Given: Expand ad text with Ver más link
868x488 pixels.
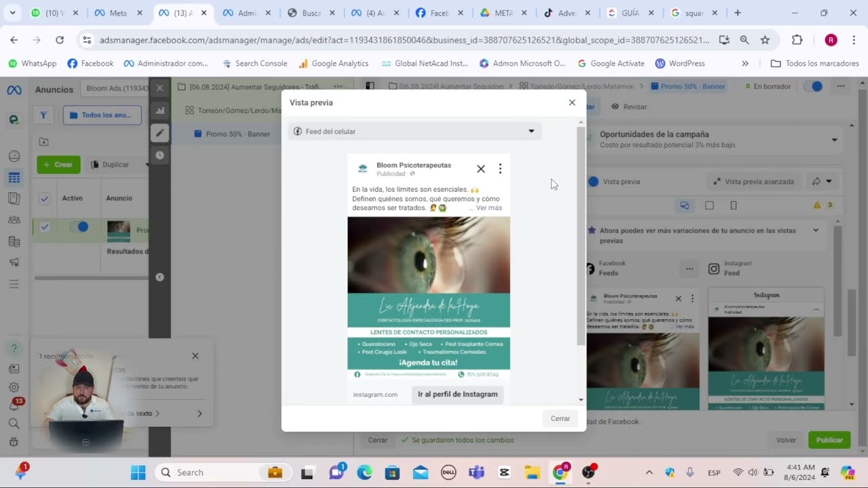Looking at the screenshot, I should coord(489,208).
